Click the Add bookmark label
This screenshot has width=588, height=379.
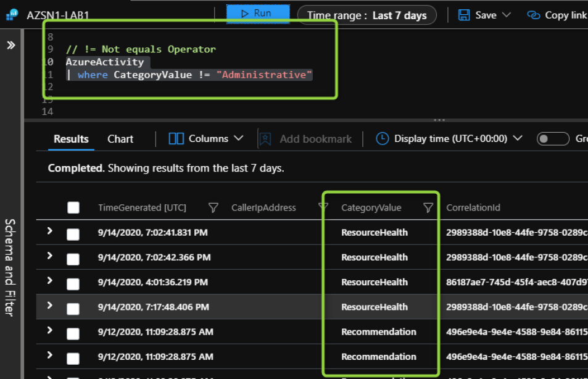(315, 139)
